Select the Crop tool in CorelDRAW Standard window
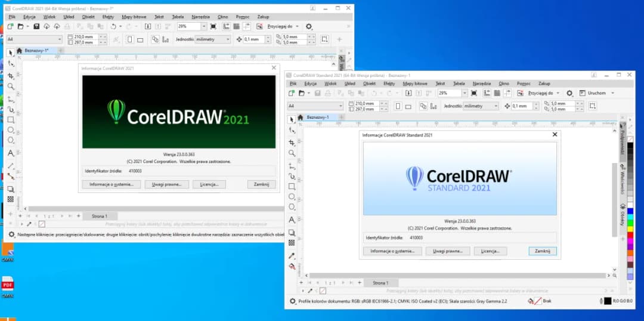This screenshot has width=644, height=321. point(292,142)
